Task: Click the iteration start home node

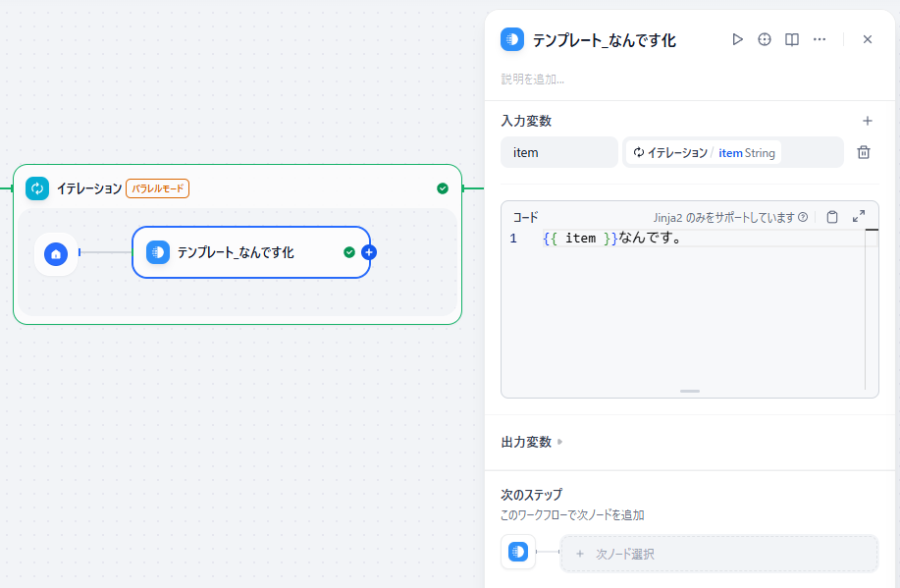Action: [x=56, y=253]
